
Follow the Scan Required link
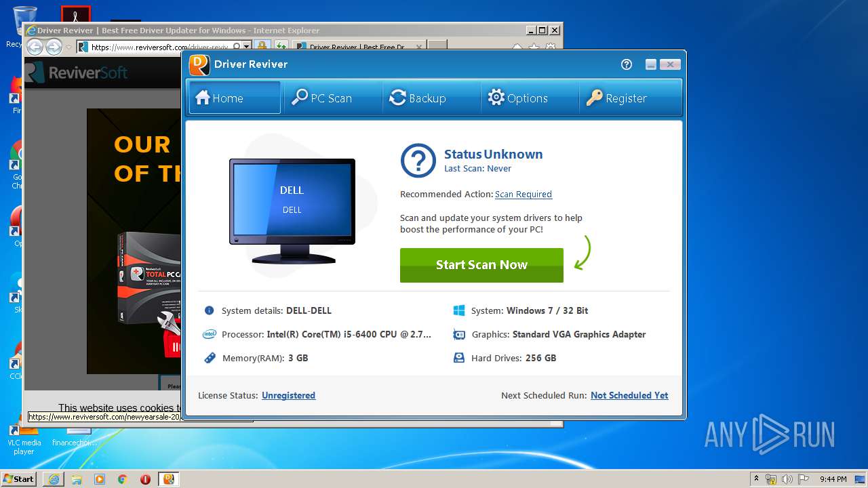(523, 194)
